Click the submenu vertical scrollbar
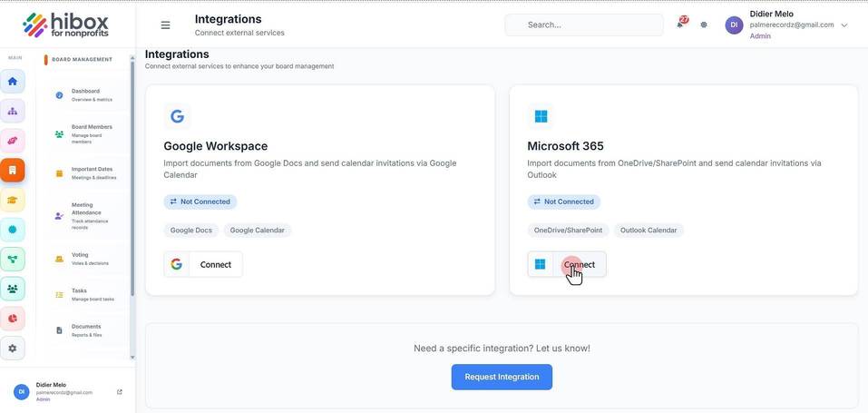Screen dimensions: 868x413 (x=132, y=177)
